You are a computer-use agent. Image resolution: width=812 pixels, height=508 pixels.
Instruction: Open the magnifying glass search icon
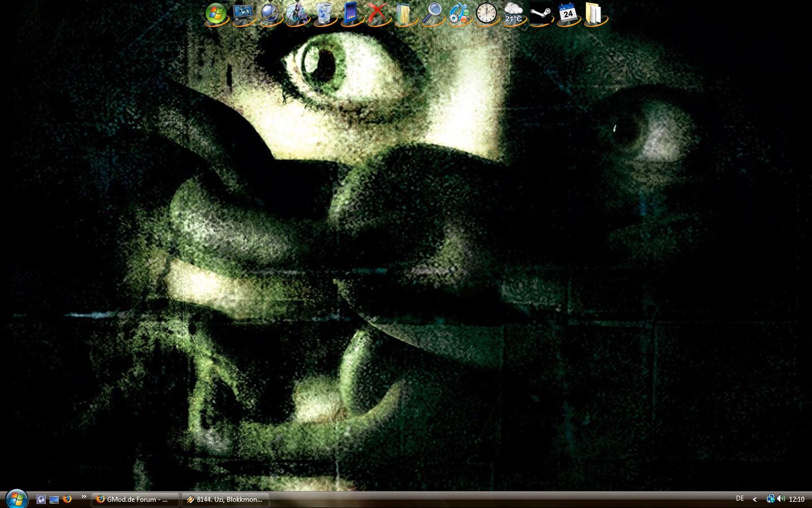433,14
